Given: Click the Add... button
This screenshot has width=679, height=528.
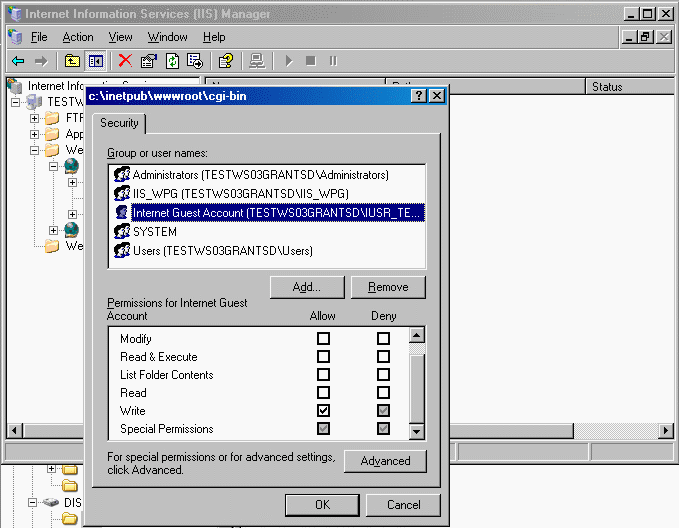Looking at the screenshot, I should 307,287.
